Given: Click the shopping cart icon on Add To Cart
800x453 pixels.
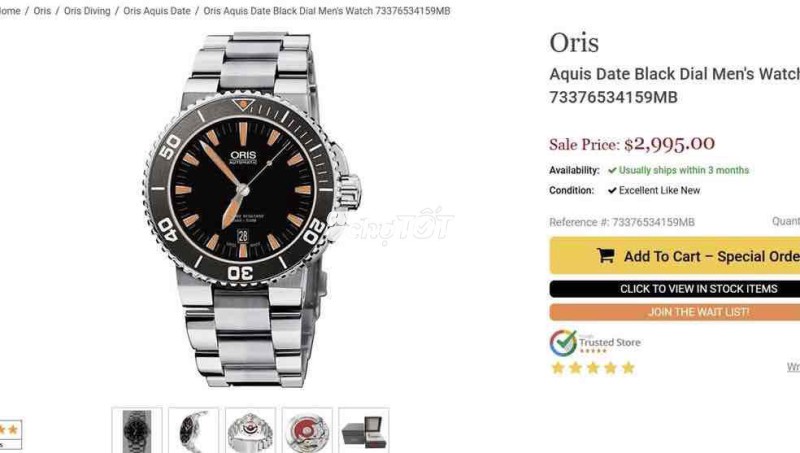Looking at the screenshot, I should click(606, 255).
